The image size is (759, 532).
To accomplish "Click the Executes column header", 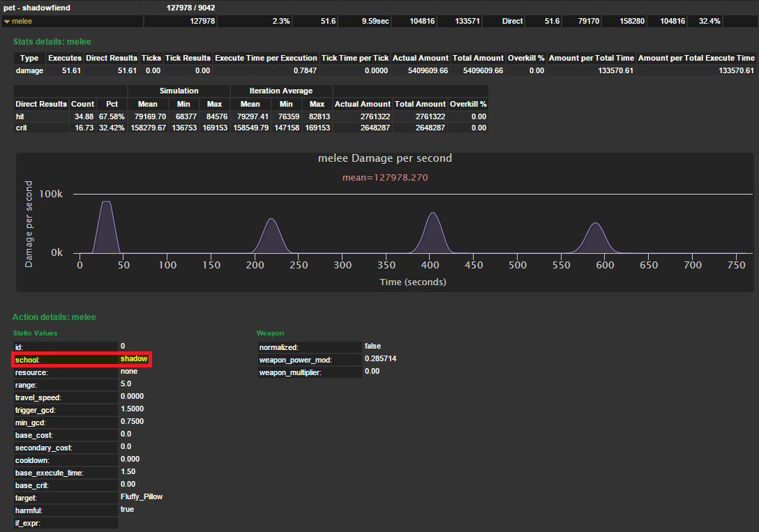I will click(x=65, y=58).
